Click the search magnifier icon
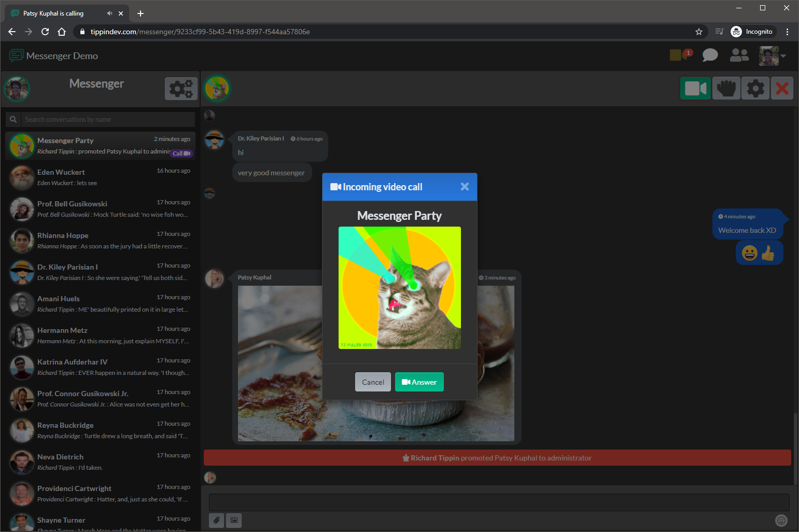 coord(13,119)
